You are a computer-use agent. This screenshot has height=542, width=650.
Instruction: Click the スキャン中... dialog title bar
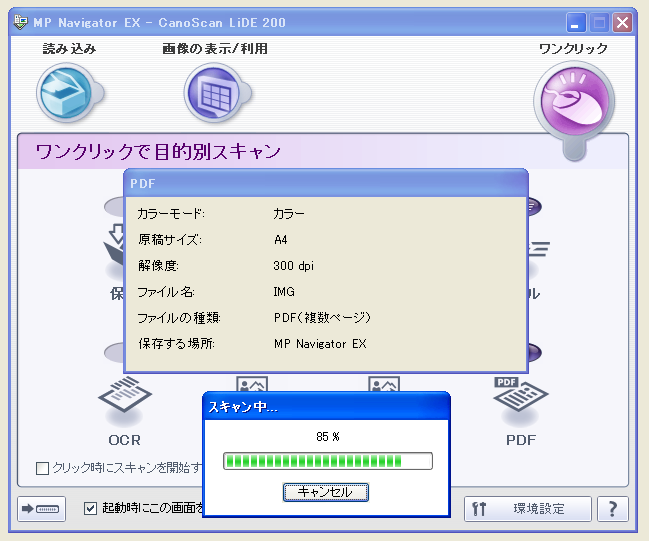tap(326, 406)
